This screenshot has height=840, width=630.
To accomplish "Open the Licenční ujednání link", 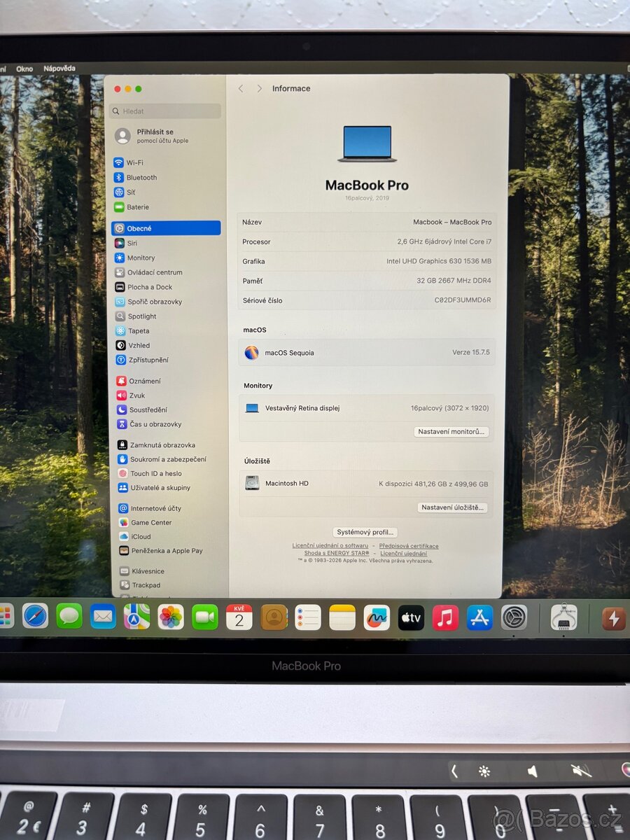I will pyautogui.click(x=404, y=554).
